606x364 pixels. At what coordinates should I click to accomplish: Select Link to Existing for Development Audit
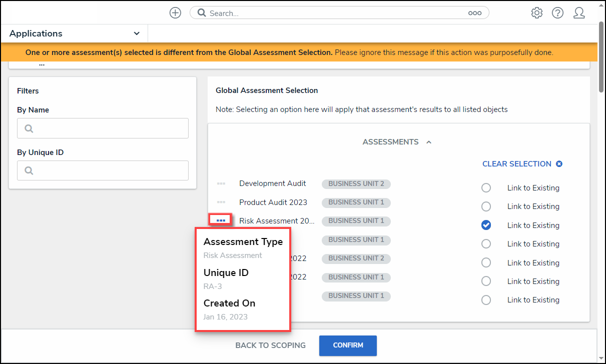tap(486, 188)
